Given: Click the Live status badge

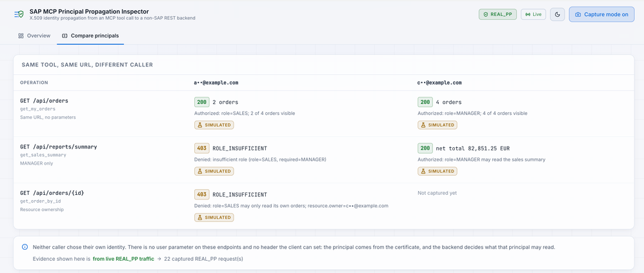Looking at the screenshot, I should tap(533, 14).
